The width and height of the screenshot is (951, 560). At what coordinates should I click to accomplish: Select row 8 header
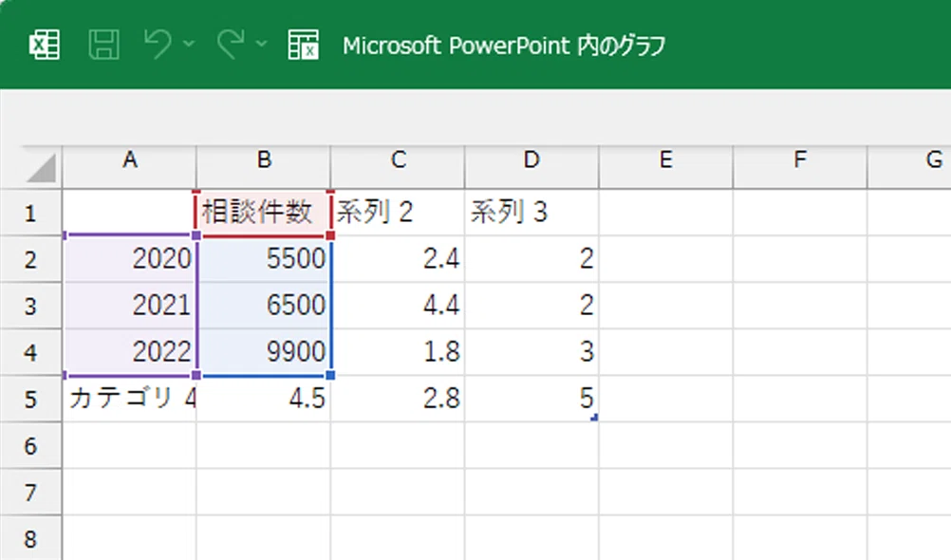[x=30, y=539]
